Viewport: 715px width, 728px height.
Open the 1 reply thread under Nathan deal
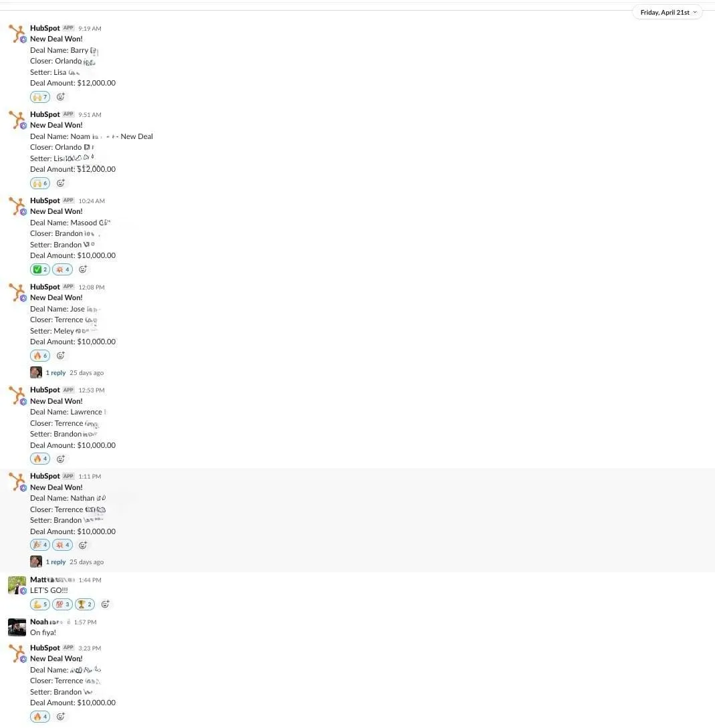[55, 562]
